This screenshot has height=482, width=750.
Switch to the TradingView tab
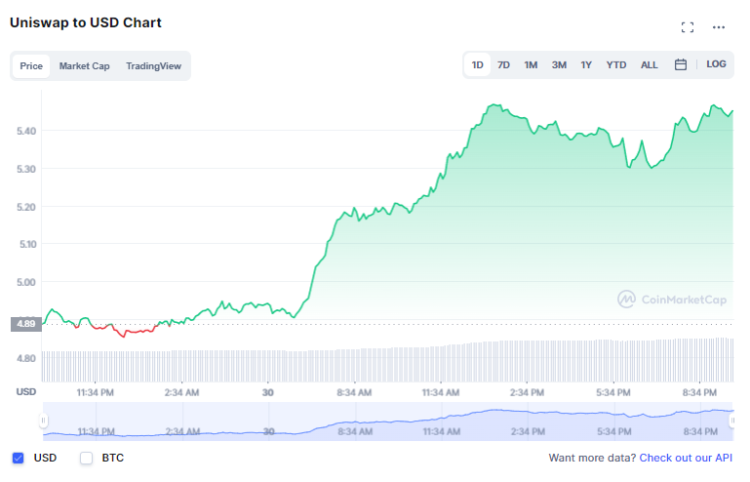pyautogui.click(x=154, y=66)
